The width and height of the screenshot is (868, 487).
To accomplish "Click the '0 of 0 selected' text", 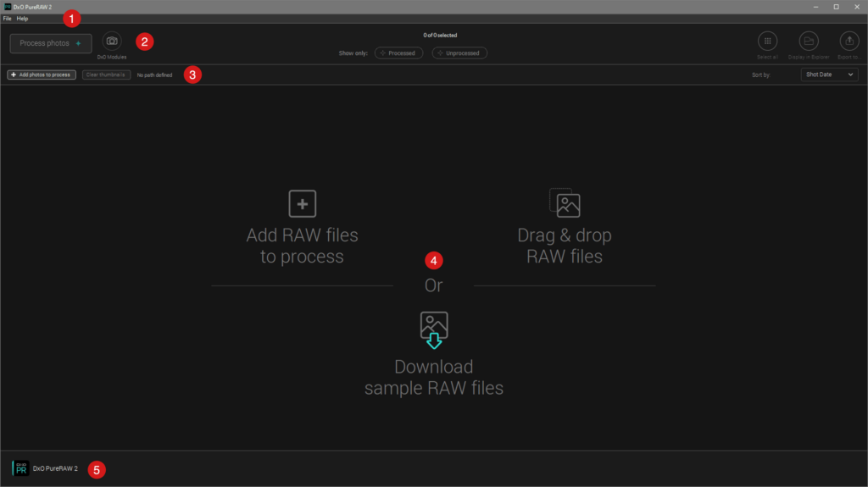I will (x=440, y=35).
